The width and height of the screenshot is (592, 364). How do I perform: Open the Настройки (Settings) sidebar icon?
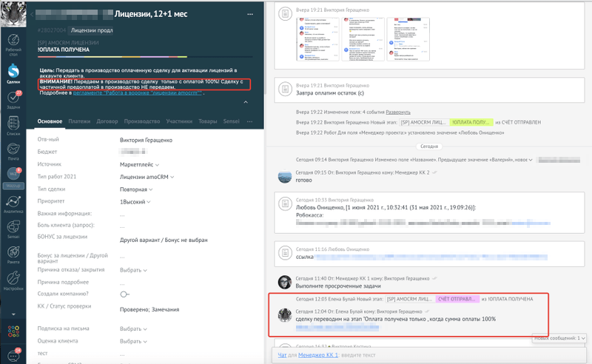(13, 281)
